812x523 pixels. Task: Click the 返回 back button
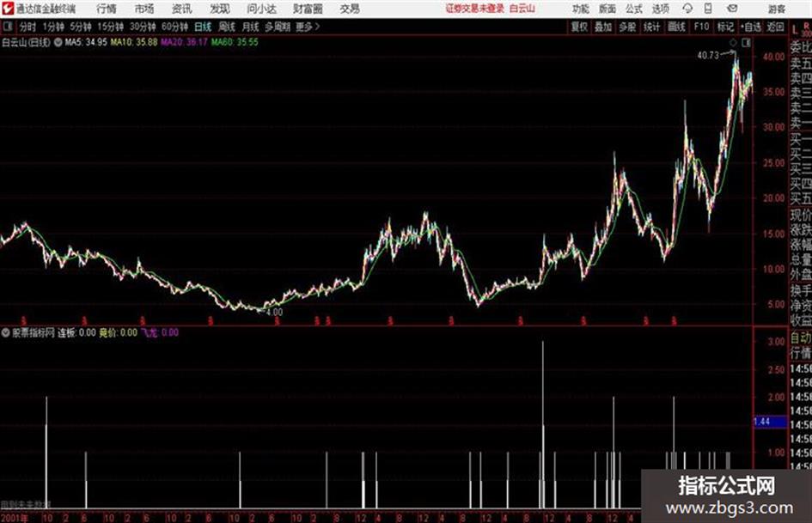775,27
